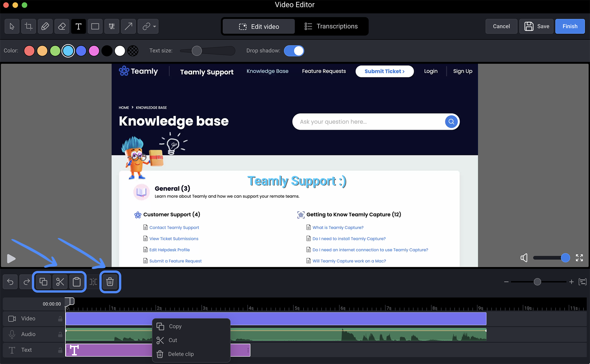Choose Copy from context menu
This screenshot has height=364, width=590.
click(191, 326)
